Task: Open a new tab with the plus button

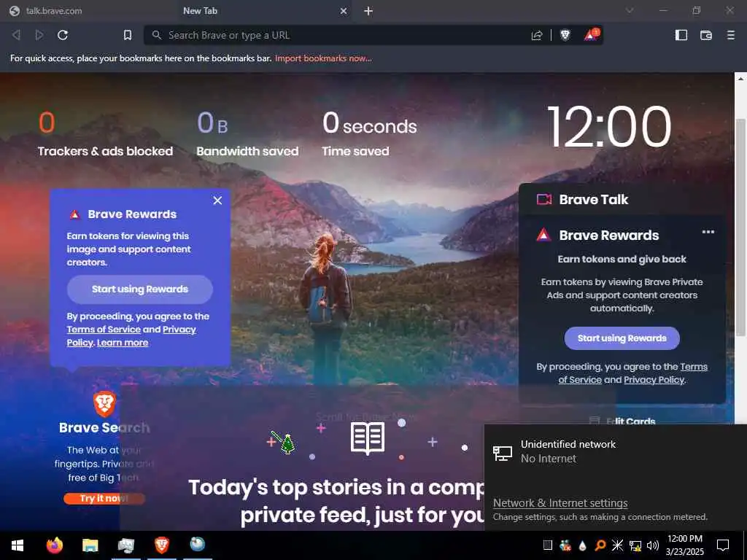Action: tap(368, 10)
